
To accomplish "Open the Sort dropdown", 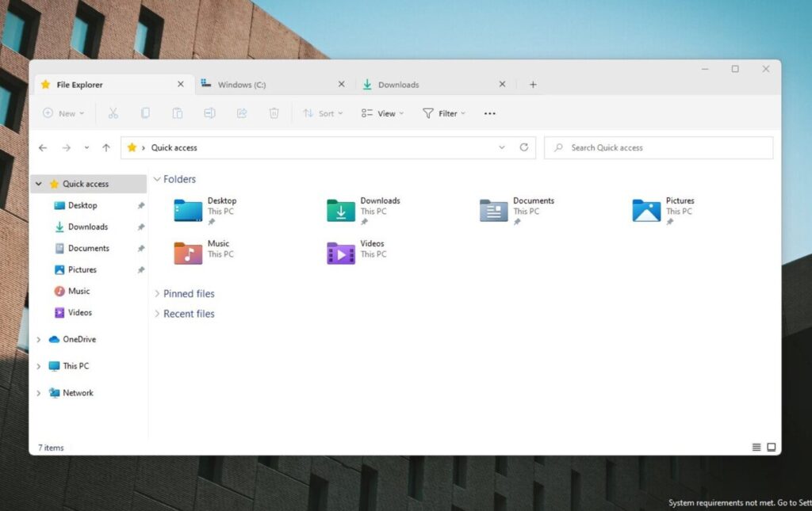I will (322, 113).
